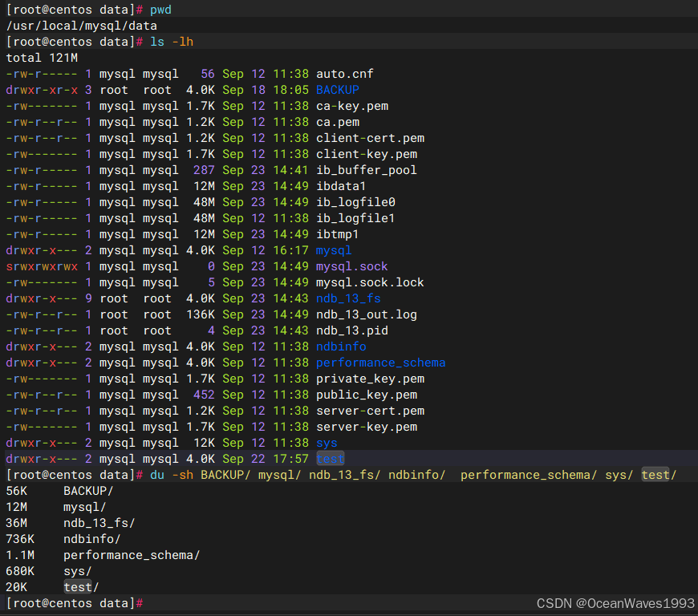Click the 'ls -lh' command
698x616 pixels.
tap(172, 42)
